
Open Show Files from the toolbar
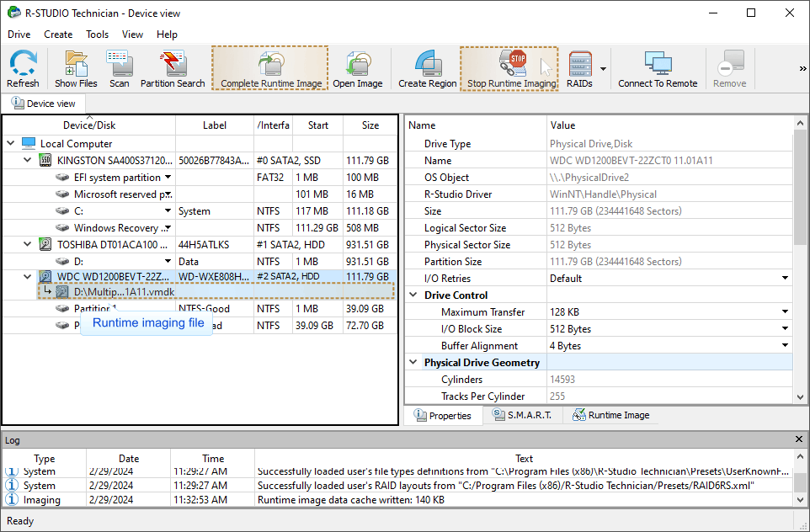coord(76,69)
